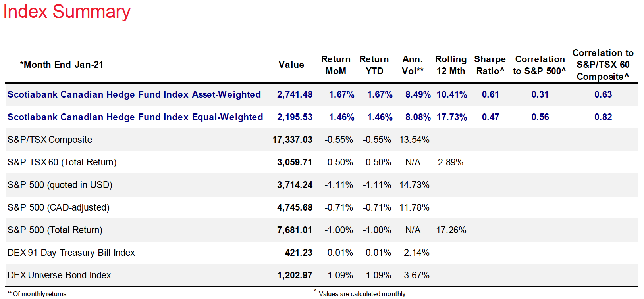Click the DEX Universe Bond Index label

[x=59, y=275]
